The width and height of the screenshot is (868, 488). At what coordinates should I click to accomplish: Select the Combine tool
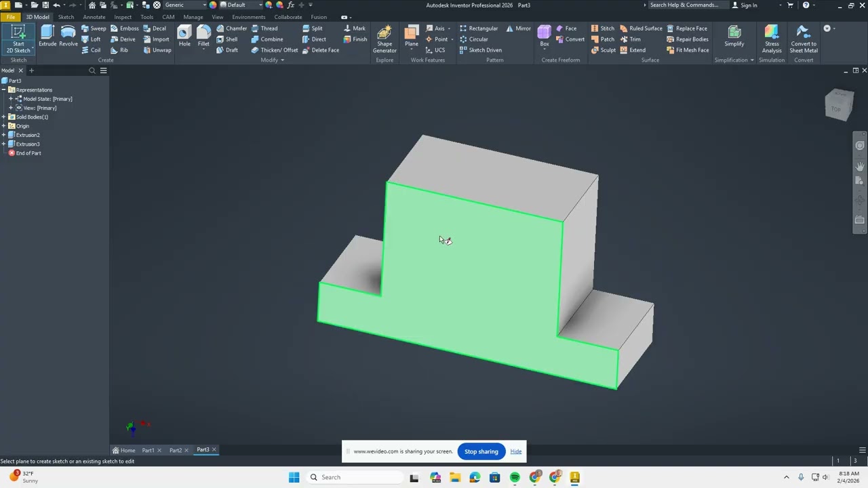(267, 39)
